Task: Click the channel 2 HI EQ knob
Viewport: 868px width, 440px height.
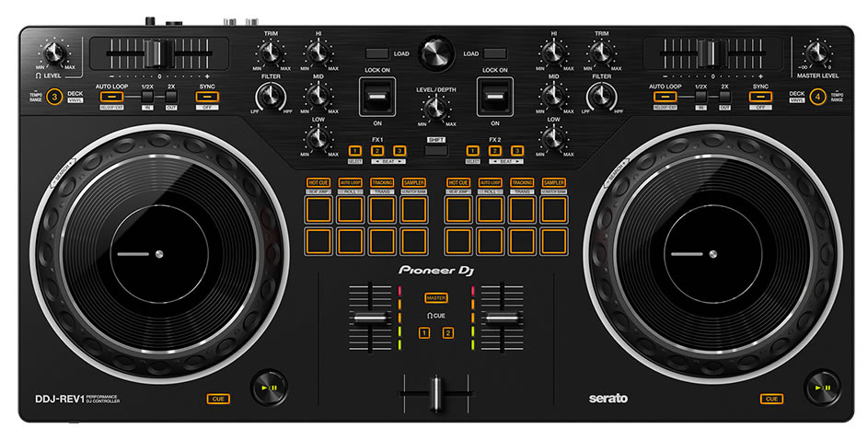Action: [x=553, y=52]
